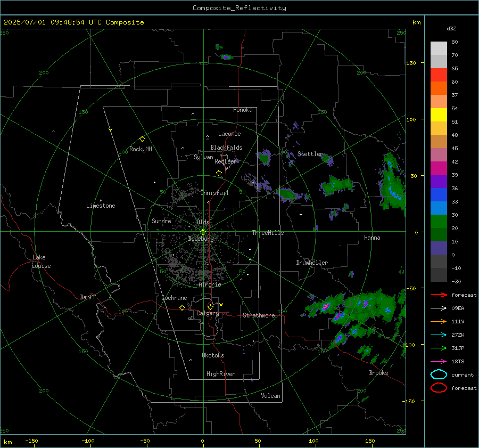The image size is (479, 448).
Task: Click the 18TS legend label
Action: (x=458, y=362)
